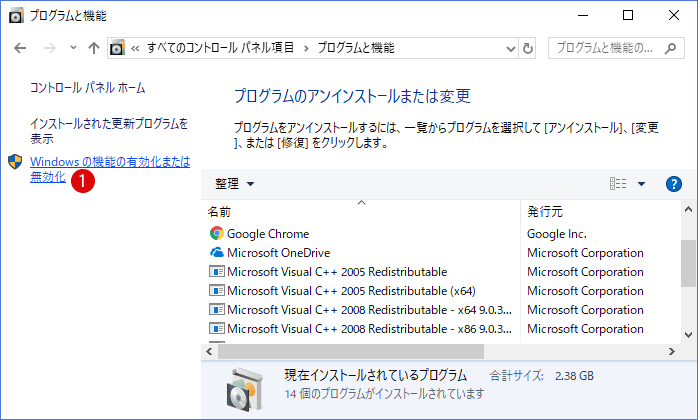Go back with the Back arrow
Screen dimensions: 698x420
point(20,48)
